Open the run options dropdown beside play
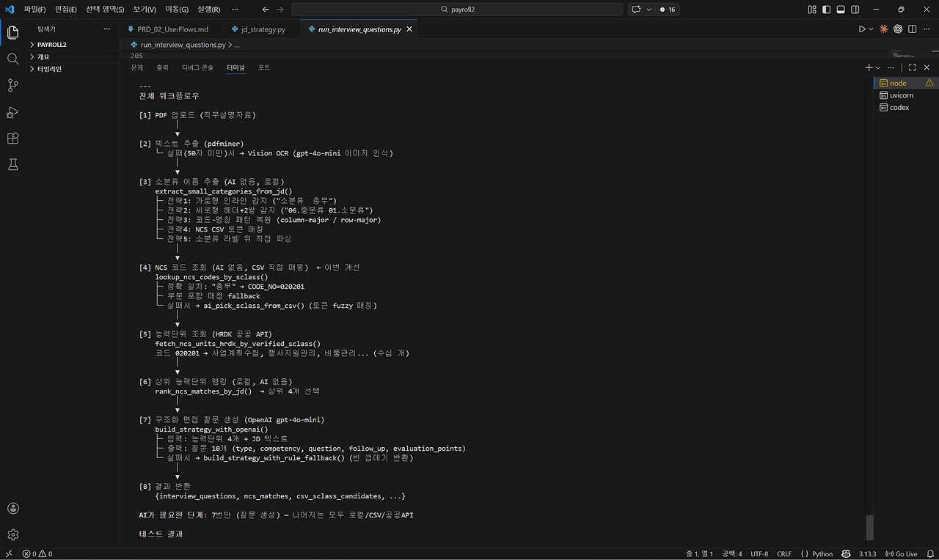The width and height of the screenshot is (939, 560). tap(871, 29)
